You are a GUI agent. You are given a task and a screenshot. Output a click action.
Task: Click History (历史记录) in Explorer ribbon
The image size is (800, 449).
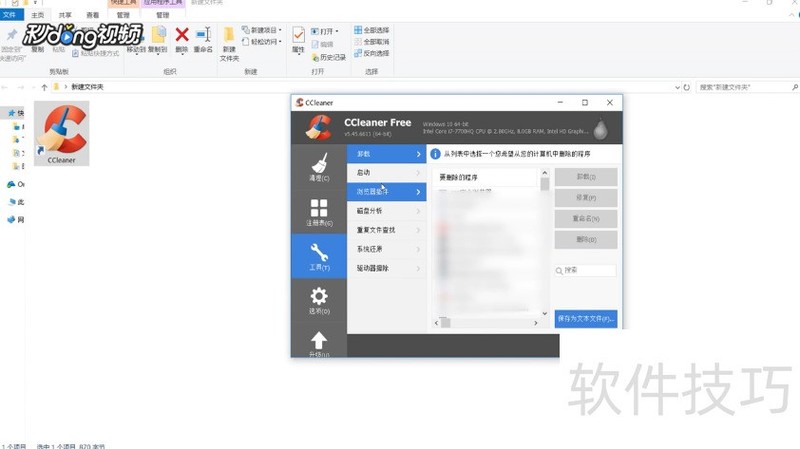[329, 57]
